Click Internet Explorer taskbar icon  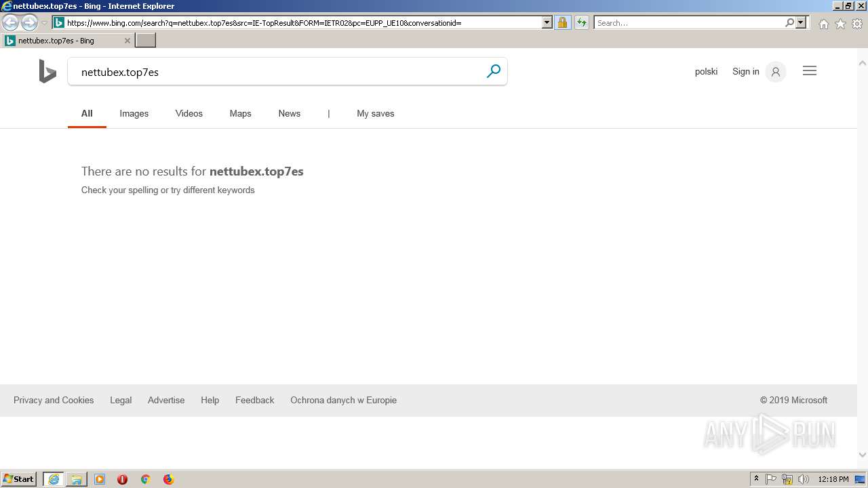tap(54, 479)
